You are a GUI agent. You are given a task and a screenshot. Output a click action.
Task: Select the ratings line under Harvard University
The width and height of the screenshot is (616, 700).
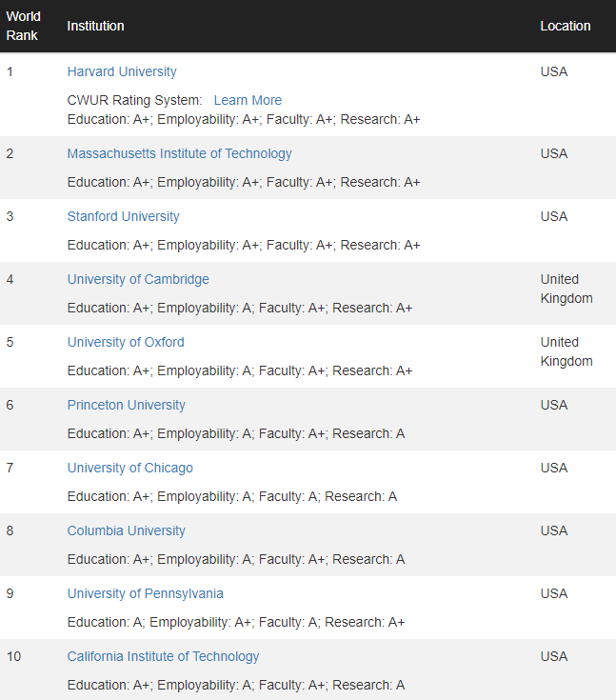pos(244,120)
